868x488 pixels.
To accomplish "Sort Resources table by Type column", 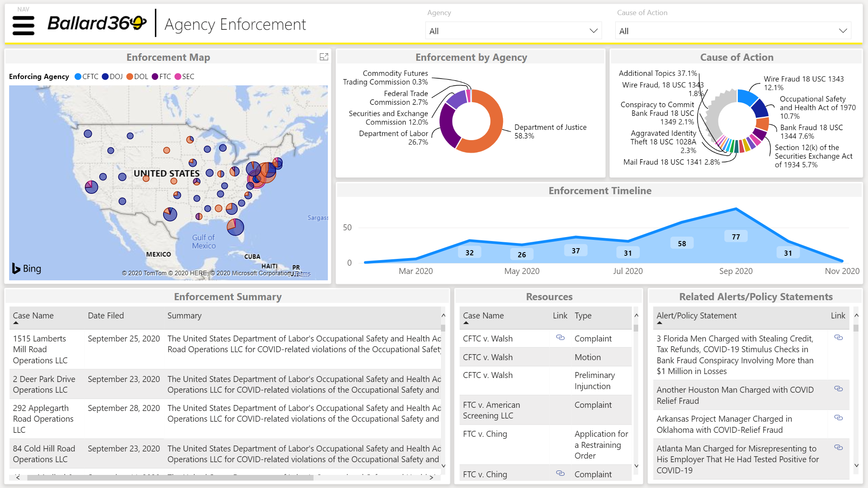I will tap(583, 316).
